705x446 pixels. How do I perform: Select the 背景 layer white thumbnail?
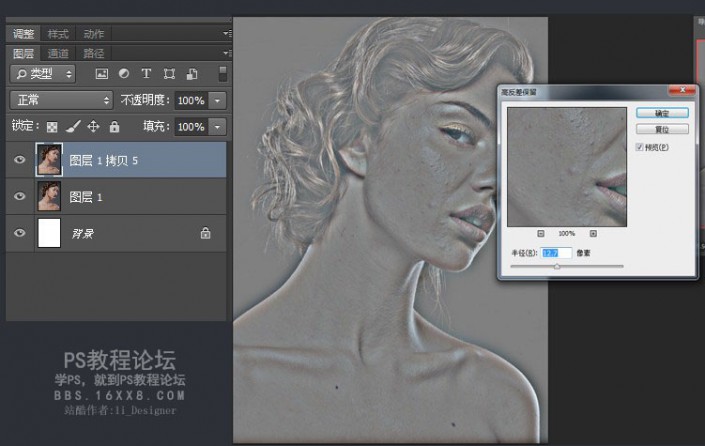click(x=49, y=233)
